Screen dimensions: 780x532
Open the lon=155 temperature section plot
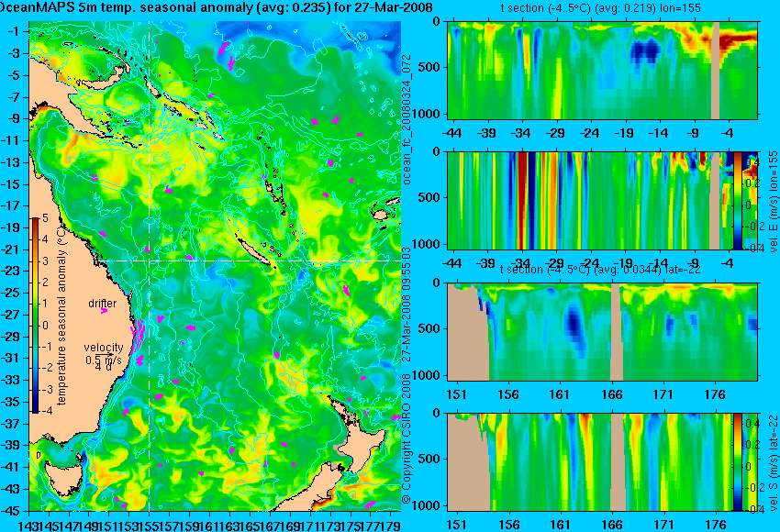(602, 70)
